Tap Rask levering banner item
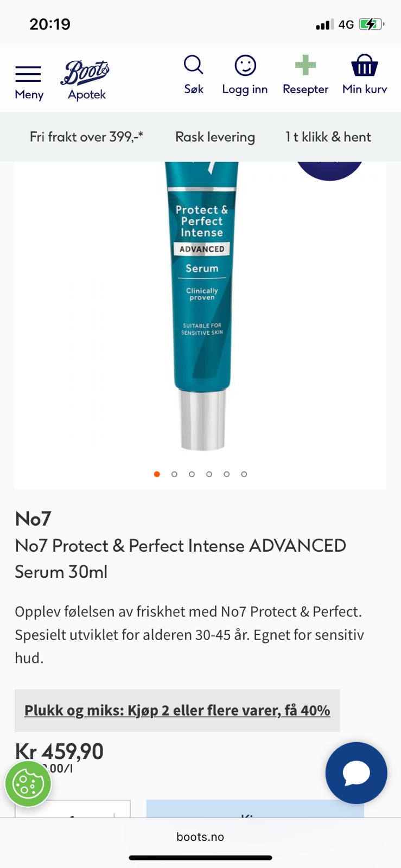Screen dimensions: 401x868 [x=215, y=137]
